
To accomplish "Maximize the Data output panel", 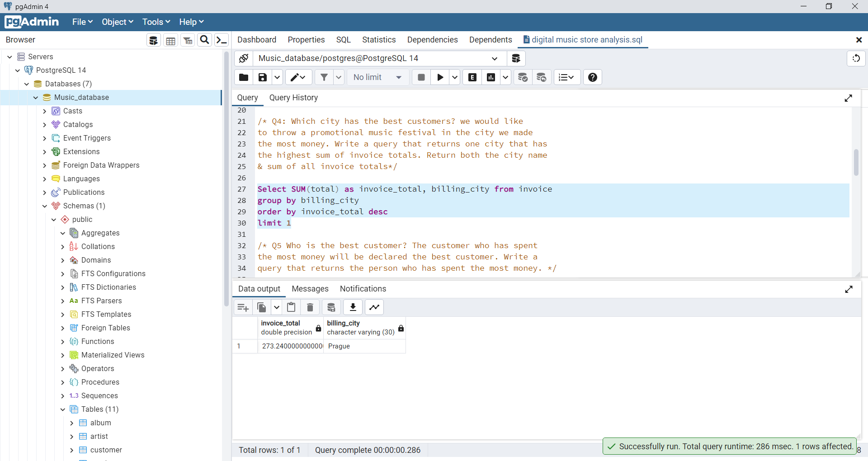I will (849, 289).
